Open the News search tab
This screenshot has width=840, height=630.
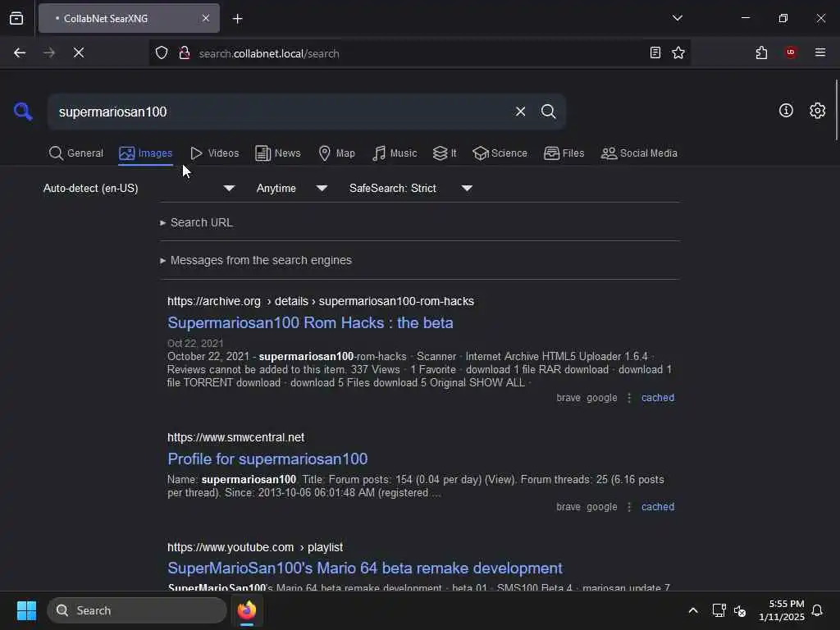[278, 153]
